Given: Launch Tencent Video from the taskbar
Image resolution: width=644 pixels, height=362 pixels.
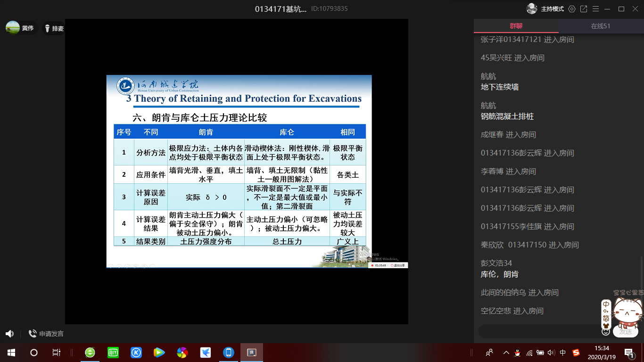Looking at the screenshot, I should coord(159,353).
